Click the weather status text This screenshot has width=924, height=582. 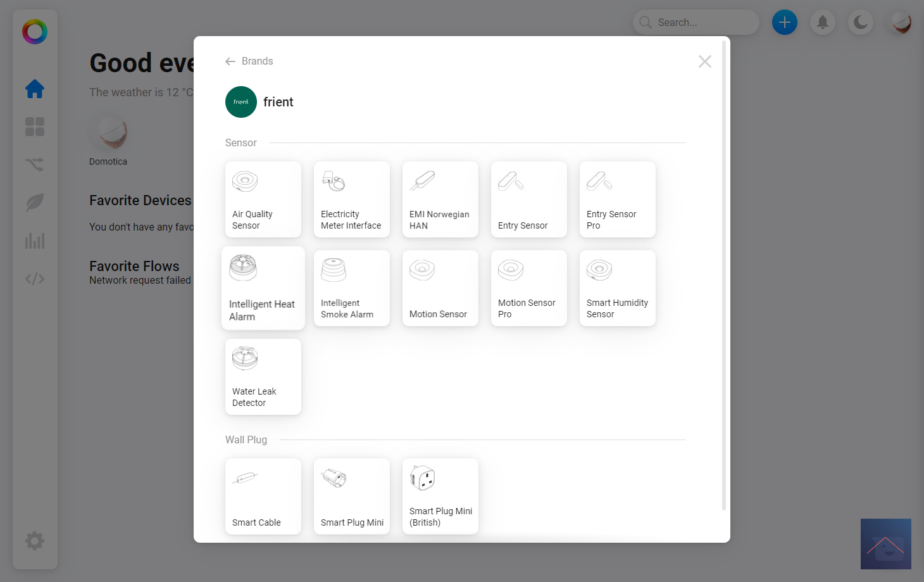[141, 92]
